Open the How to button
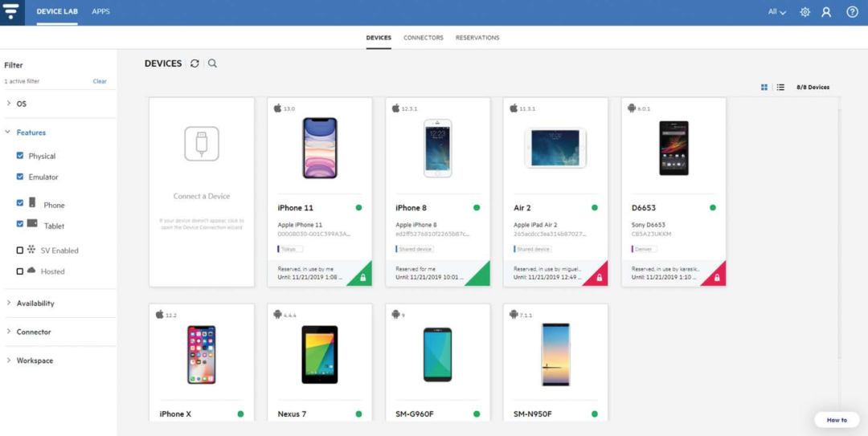Viewport: 868px width, 436px height. pos(837,420)
